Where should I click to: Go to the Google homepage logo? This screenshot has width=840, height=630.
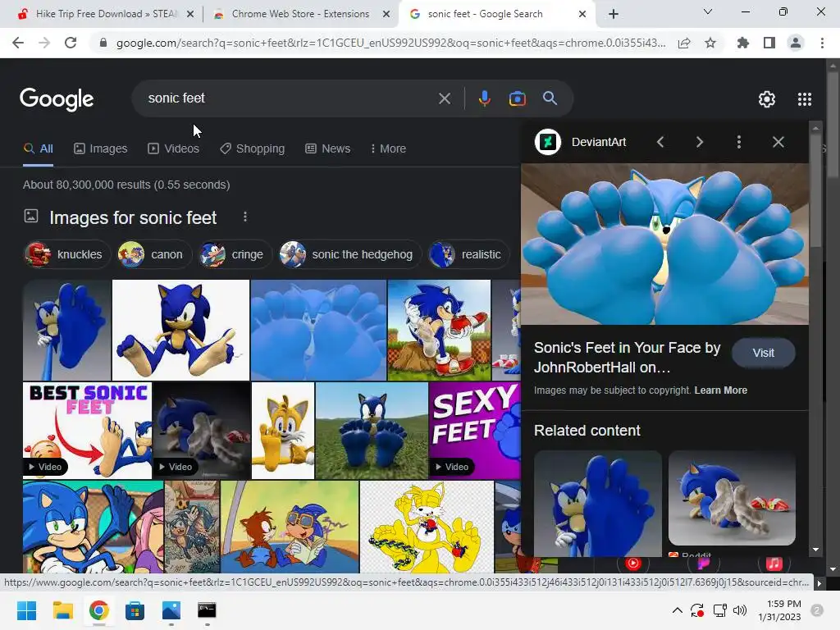57,99
